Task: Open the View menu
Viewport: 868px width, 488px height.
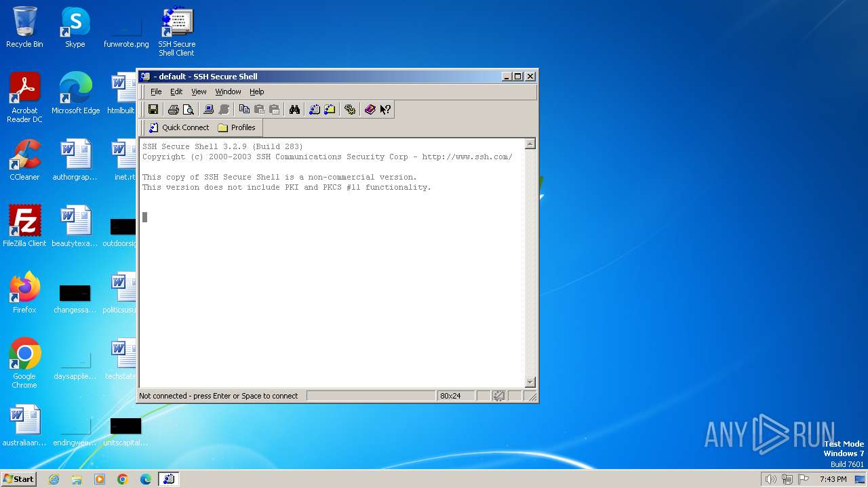Action: [199, 91]
